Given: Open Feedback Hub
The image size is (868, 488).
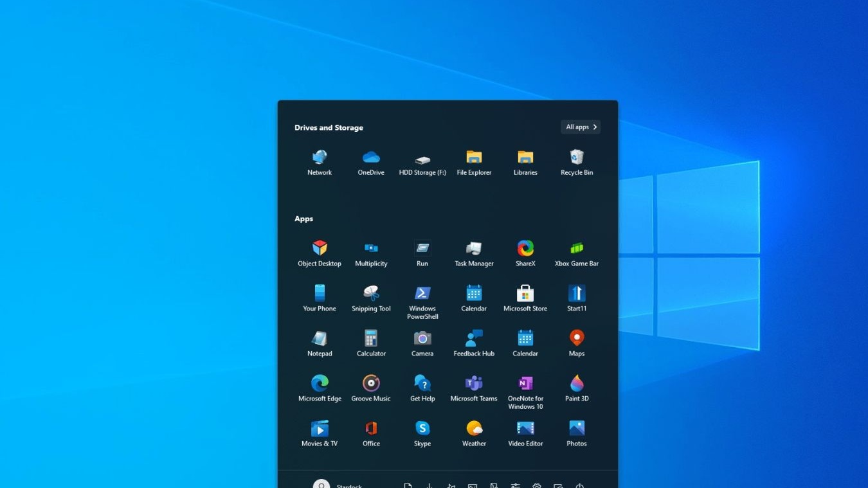Looking at the screenshot, I should coord(474,343).
